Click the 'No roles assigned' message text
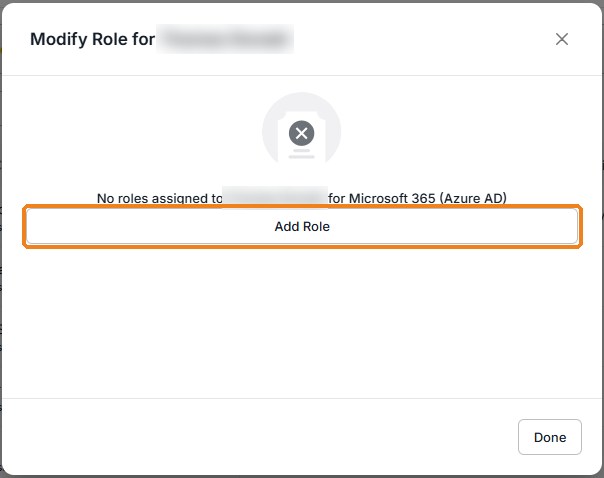This screenshot has height=478, width=604. click(302, 198)
